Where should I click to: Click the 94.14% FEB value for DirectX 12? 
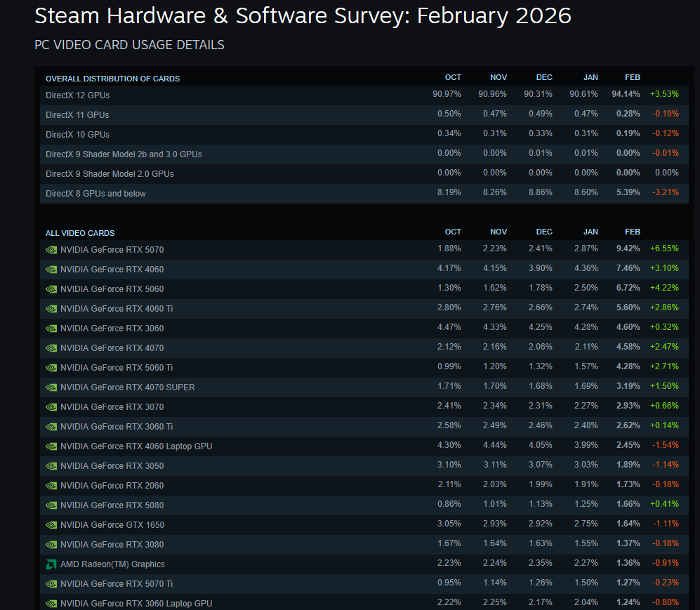626,94
